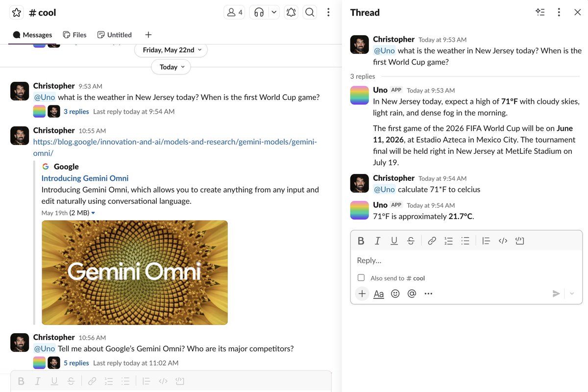Apply italic in main channel composer
The height and width of the screenshot is (392, 588).
38,381
